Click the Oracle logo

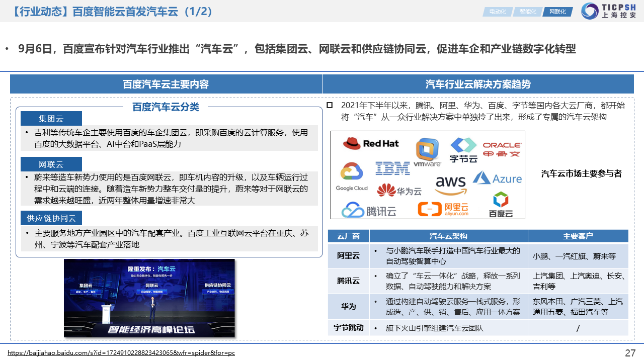pyautogui.click(x=502, y=149)
